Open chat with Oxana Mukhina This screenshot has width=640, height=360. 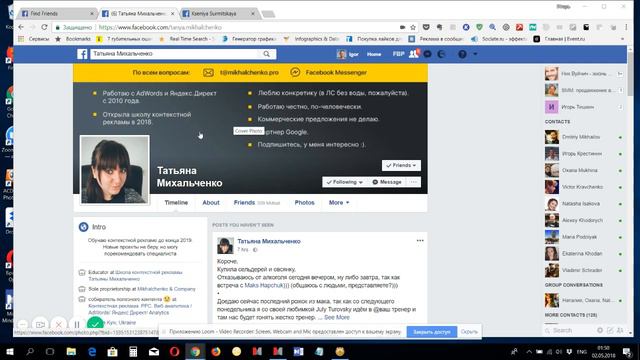tap(584, 170)
